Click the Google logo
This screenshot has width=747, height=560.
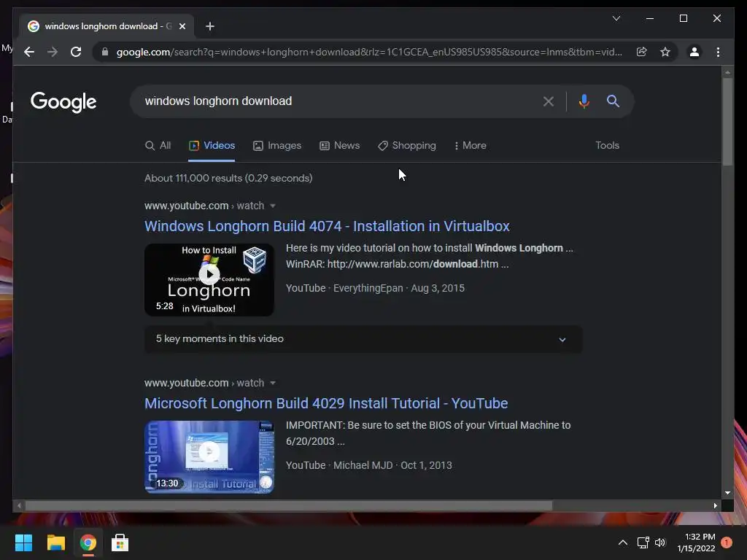[63, 102]
